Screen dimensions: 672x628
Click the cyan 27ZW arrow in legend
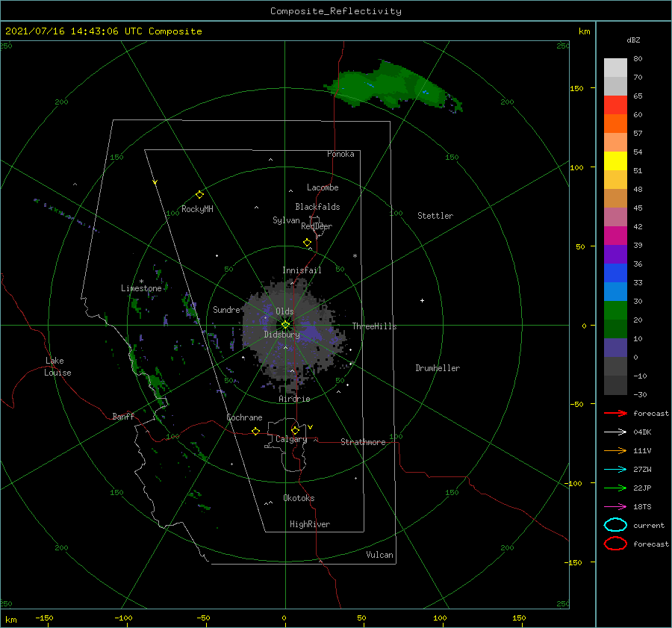coord(615,470)
